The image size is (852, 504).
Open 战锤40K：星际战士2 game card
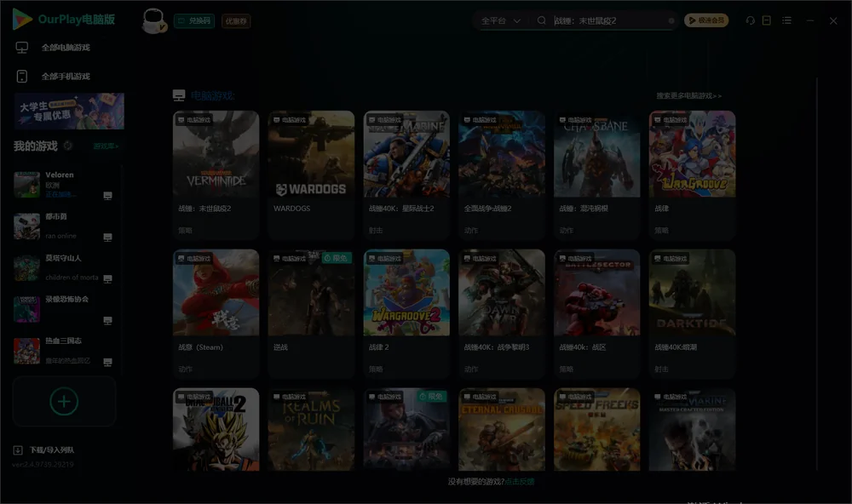[x=406, y=175]
